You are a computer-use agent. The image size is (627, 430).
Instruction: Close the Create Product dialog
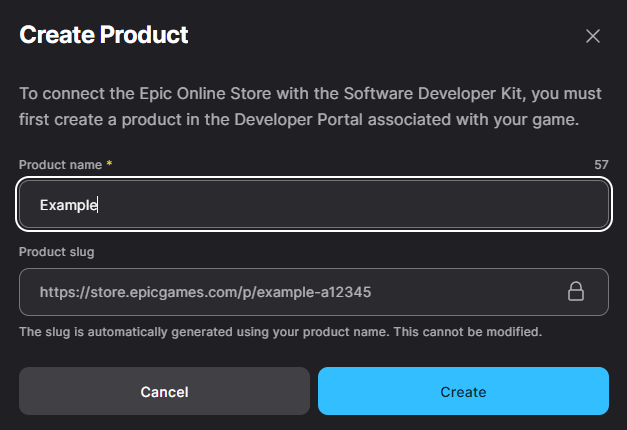[x=593, y=36]
